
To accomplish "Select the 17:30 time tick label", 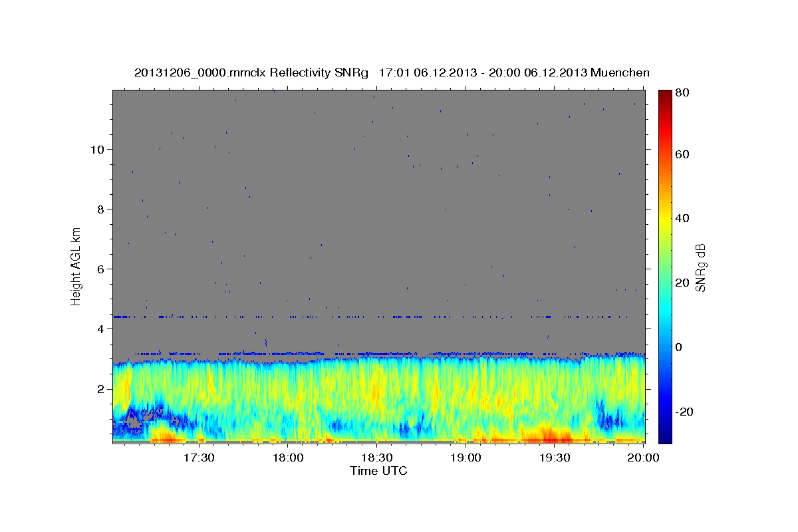I will pos(199,458).
